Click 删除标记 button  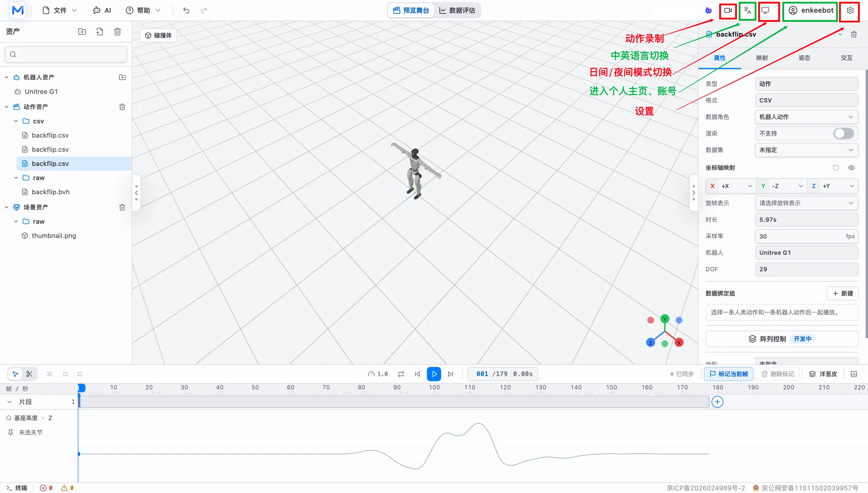(778, 374)
